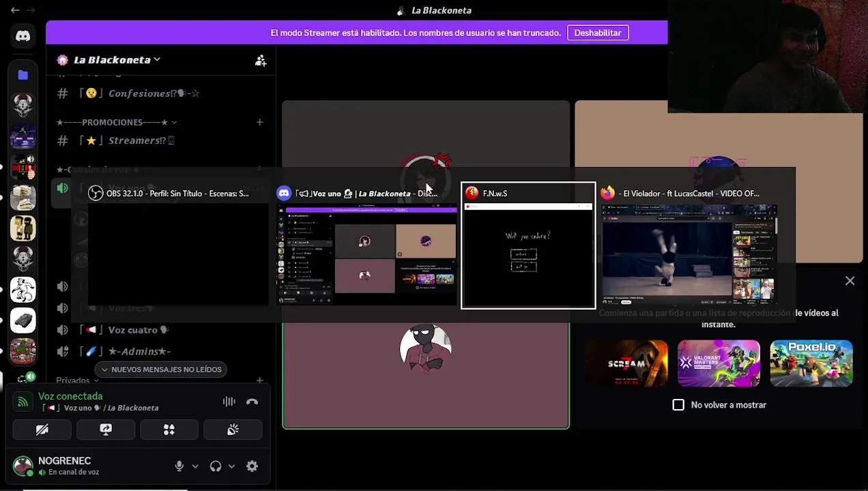The image size is (868, 491).
Task: Click the OBS icon in task switcher
Action: click(96, 194)
